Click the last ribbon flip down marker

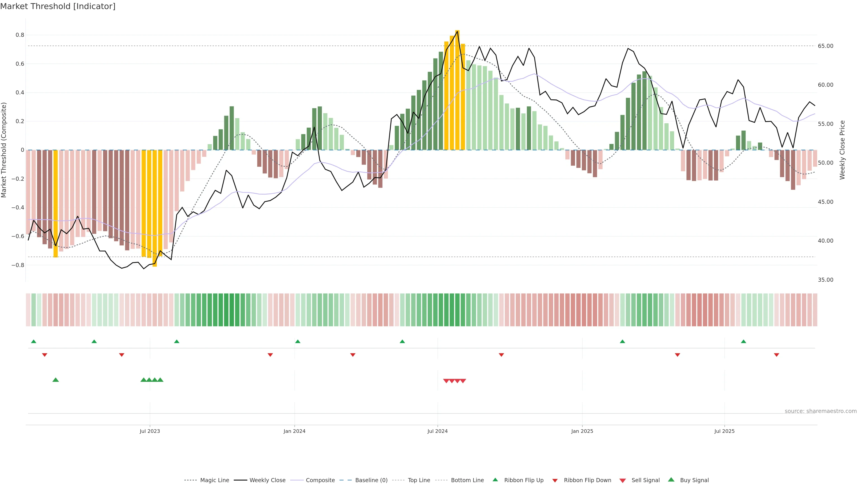coord(776,355)
